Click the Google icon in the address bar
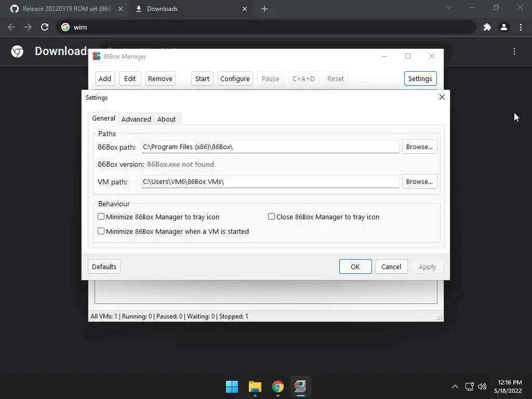 65,27
